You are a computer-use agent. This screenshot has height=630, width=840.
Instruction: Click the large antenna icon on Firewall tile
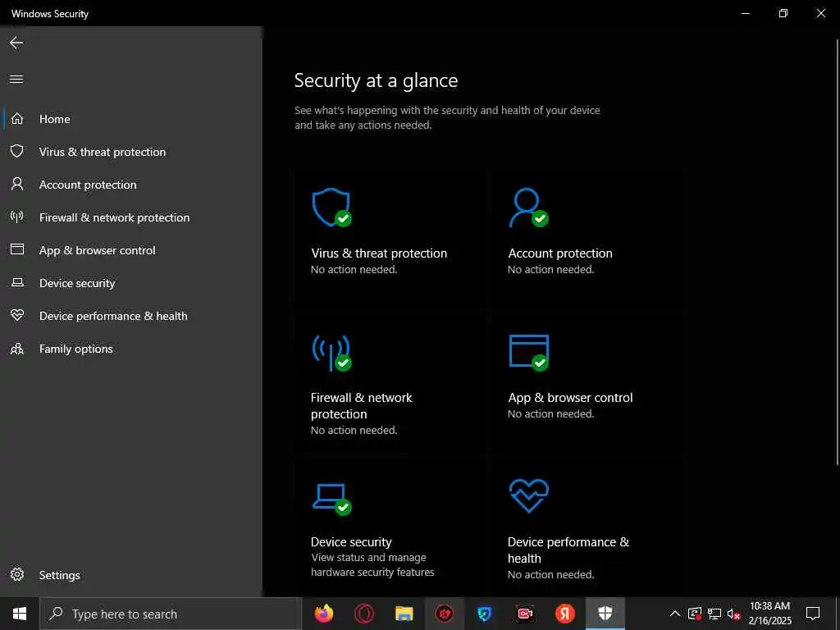[331, 352]
